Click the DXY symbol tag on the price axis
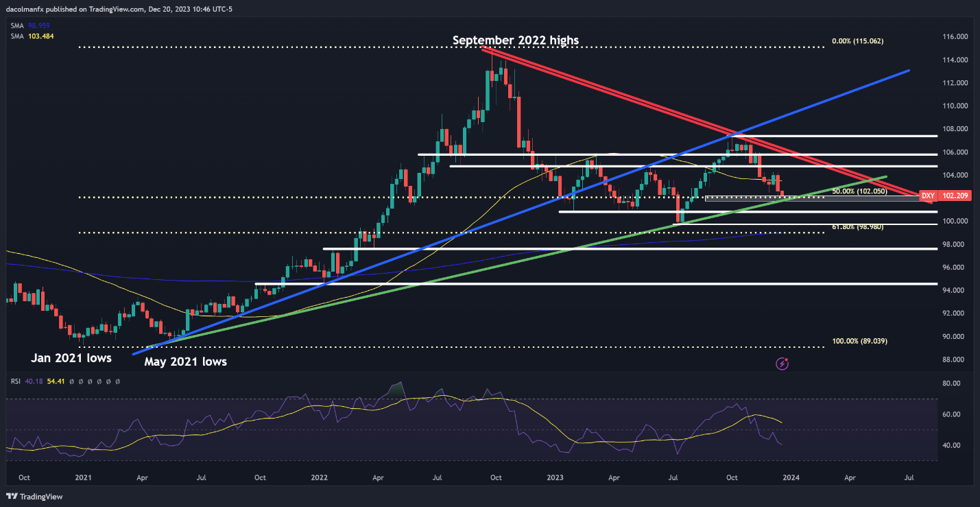This screenshot has width=980, height=507. tap(928, 196)
